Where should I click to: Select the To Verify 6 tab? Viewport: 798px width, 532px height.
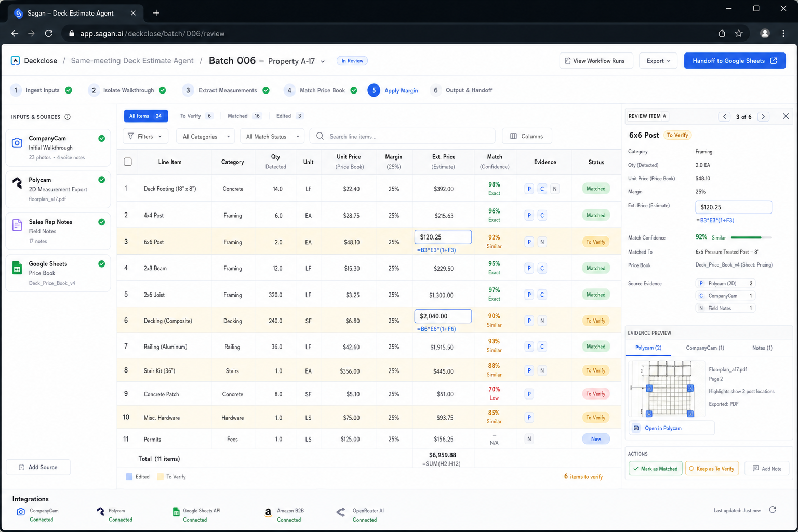click(196, 116)
